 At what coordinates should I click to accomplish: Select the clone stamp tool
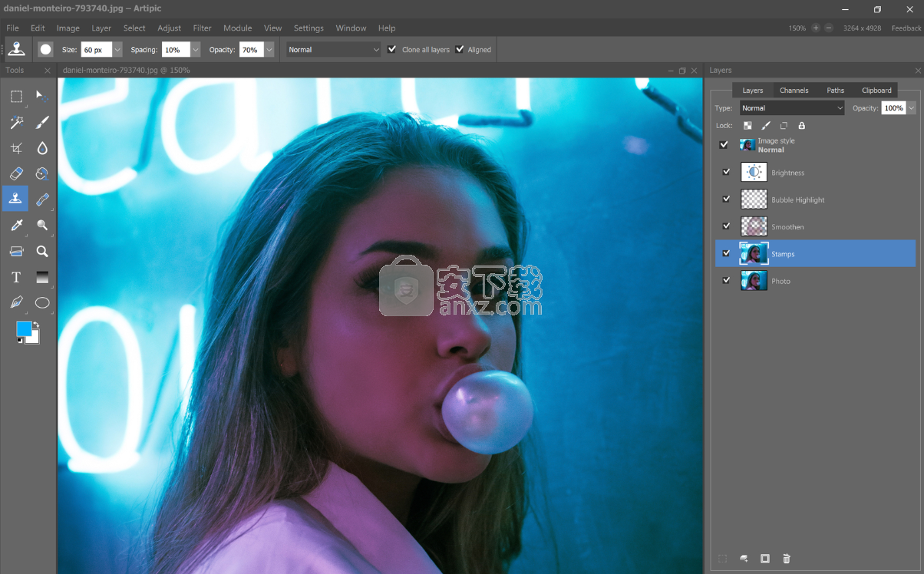click(x=16, y=199)
